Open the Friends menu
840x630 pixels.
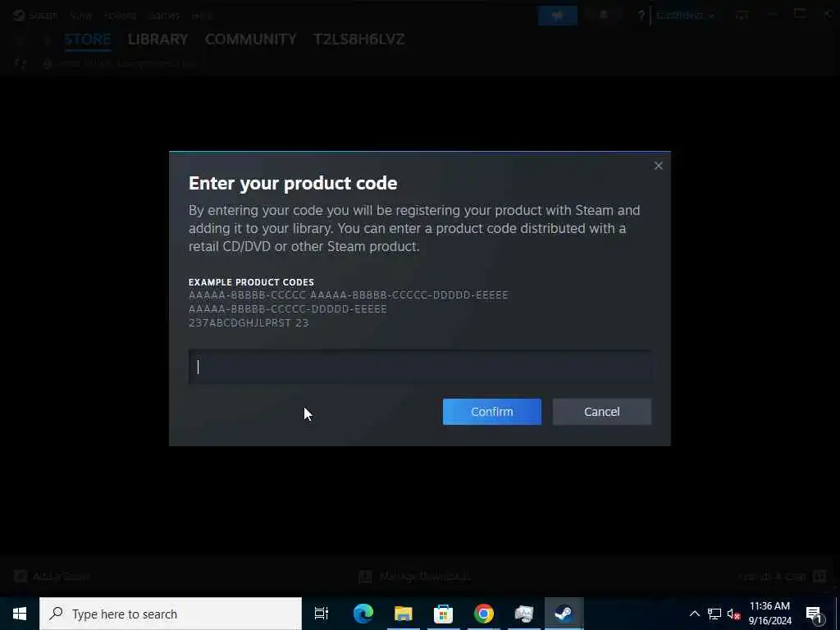point(121,16)
